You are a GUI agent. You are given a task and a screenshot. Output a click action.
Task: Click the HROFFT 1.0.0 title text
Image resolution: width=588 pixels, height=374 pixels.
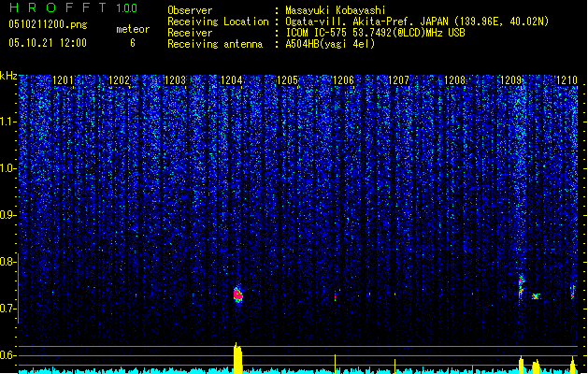tap(73, 7)
